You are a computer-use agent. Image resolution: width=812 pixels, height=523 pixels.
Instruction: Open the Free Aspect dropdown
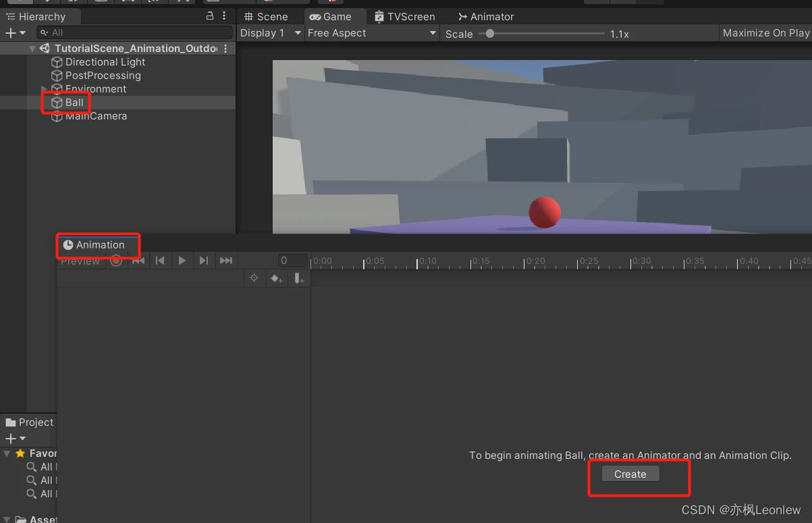[x=372, y=33]
